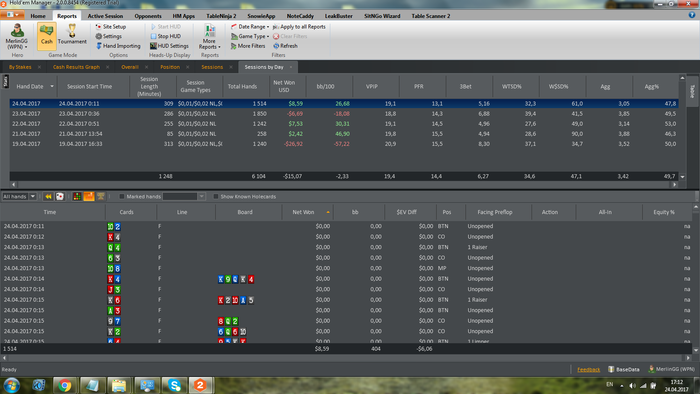
Task: Select the 24.04.2017 0:14 BTN hand row
Action: click(x=346, y=279)
